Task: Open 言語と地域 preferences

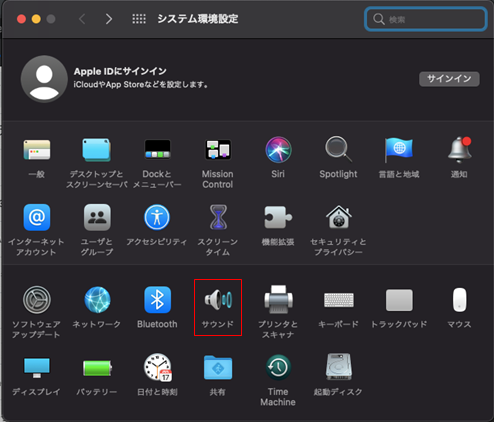Action: [x=399, y=150]
